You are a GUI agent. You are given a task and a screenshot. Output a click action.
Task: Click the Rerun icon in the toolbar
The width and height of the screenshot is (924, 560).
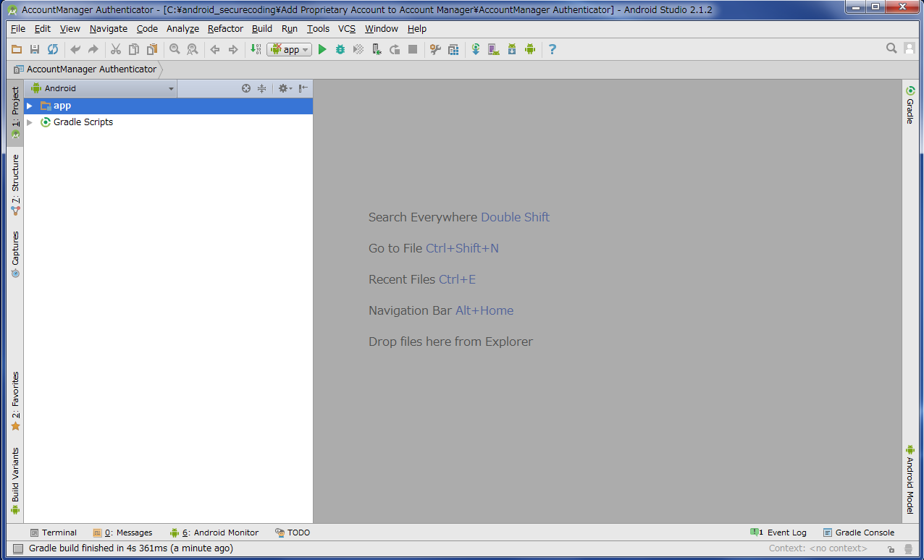[x=395, y=49]
